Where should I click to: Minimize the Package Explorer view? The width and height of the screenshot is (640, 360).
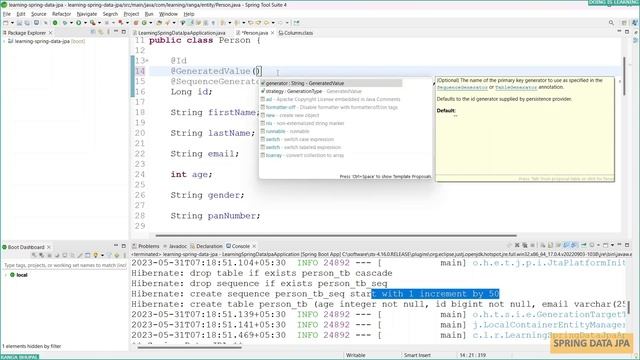(x=116, y=32)
